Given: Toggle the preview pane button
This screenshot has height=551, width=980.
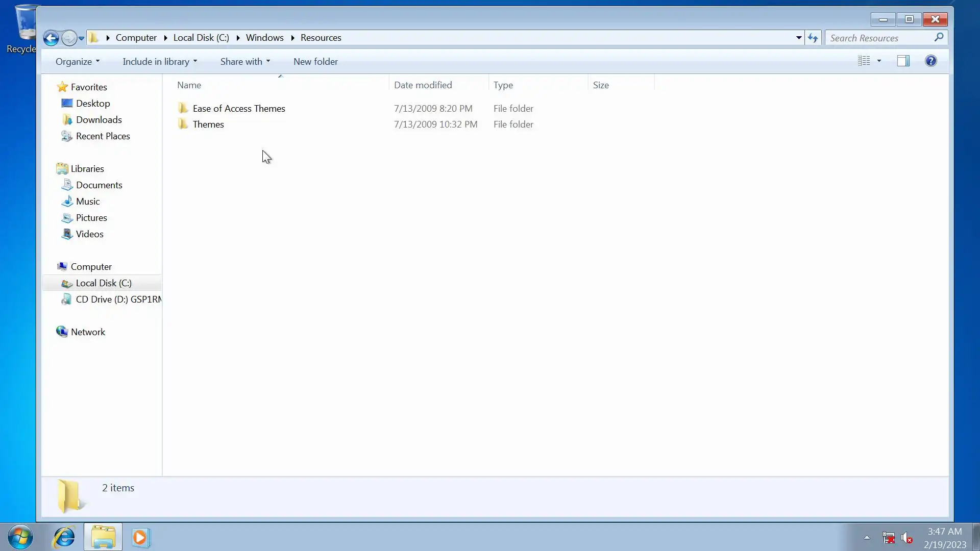Looking at the screenshot, I should [903, 61].
